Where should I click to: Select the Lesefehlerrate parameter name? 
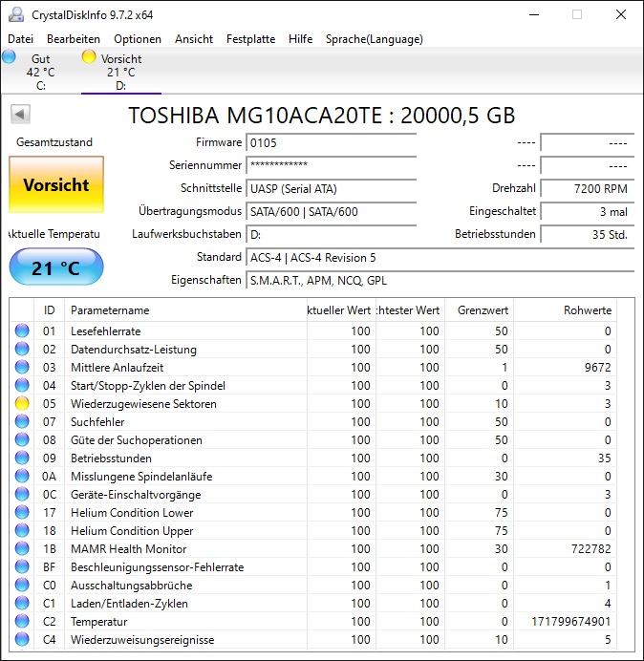pyautogui.click(x=105, y=331)
